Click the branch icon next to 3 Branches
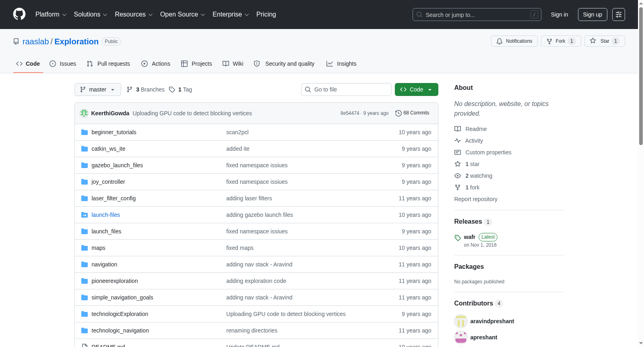The height and width of the screenshot is (347, 644). (130, 89)
